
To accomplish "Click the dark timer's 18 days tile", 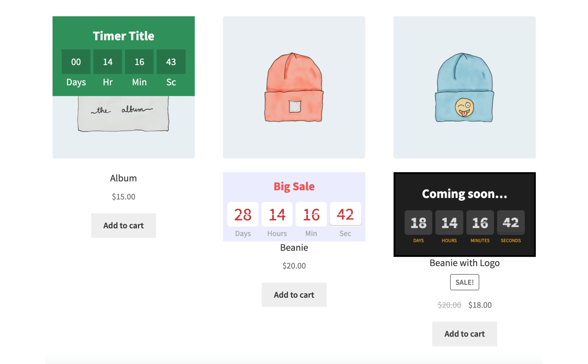I will (x=418, y=222).
